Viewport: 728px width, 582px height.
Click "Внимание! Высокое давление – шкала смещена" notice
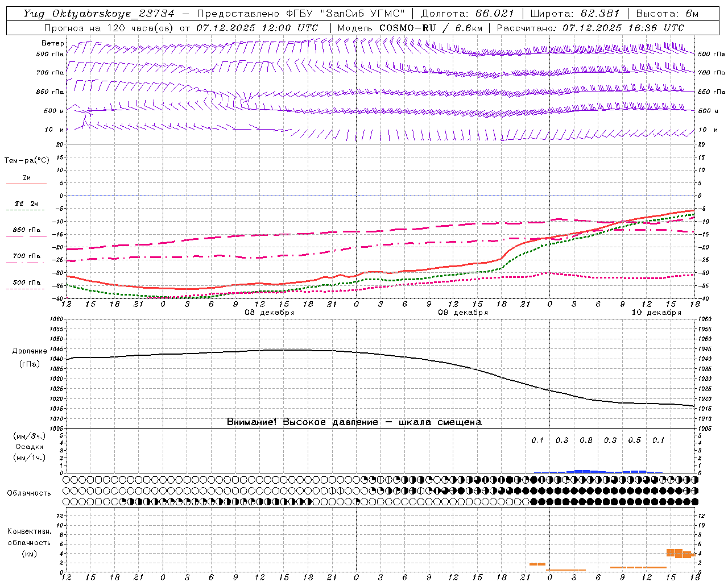[354, 422]
